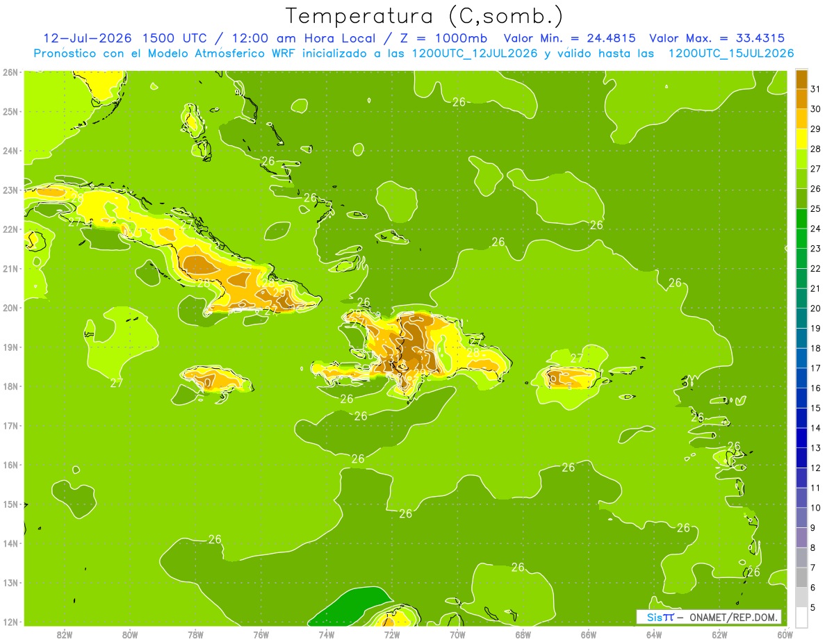Click the color legend value "12"
The height and width of the screenshot is (644, 834).
tap(815, 468)
